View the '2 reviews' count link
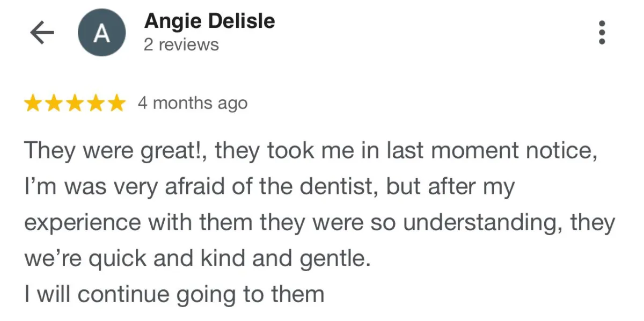This screenshot has width=644, height=321. click(x=181, y=45)
